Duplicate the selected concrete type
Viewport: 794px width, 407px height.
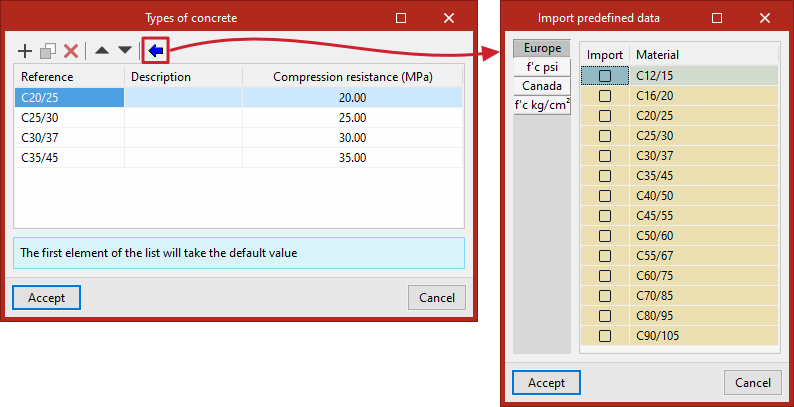48,51
